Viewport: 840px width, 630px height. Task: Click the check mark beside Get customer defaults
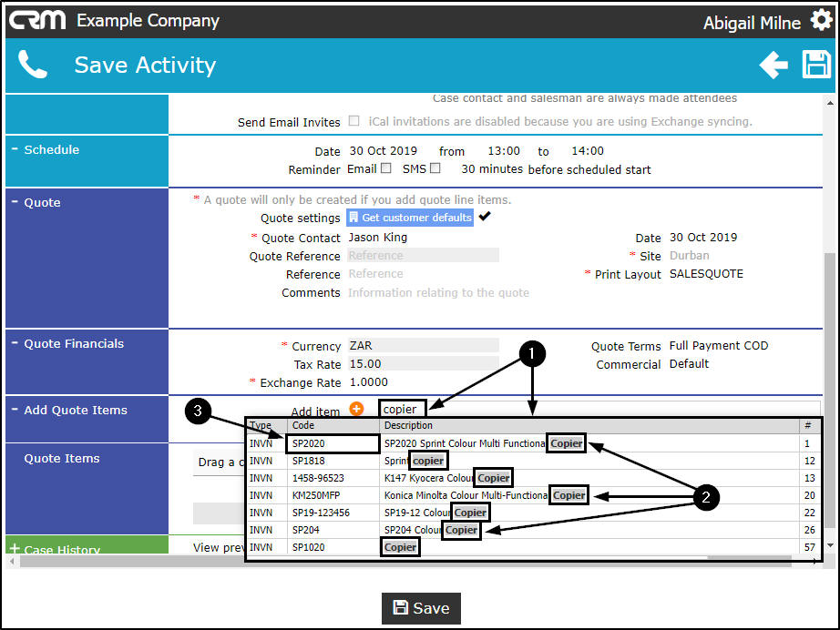pyautogui.click(x=485, y=217)
